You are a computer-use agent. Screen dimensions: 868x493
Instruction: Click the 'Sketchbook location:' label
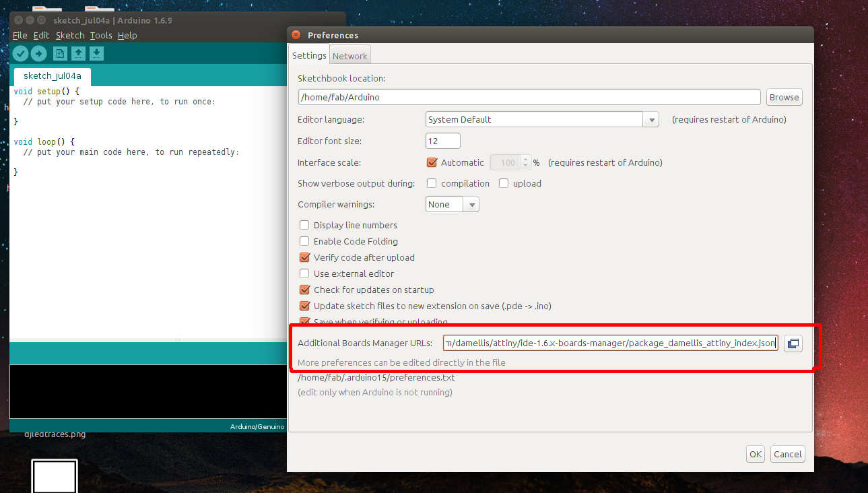tap(341, 78)
